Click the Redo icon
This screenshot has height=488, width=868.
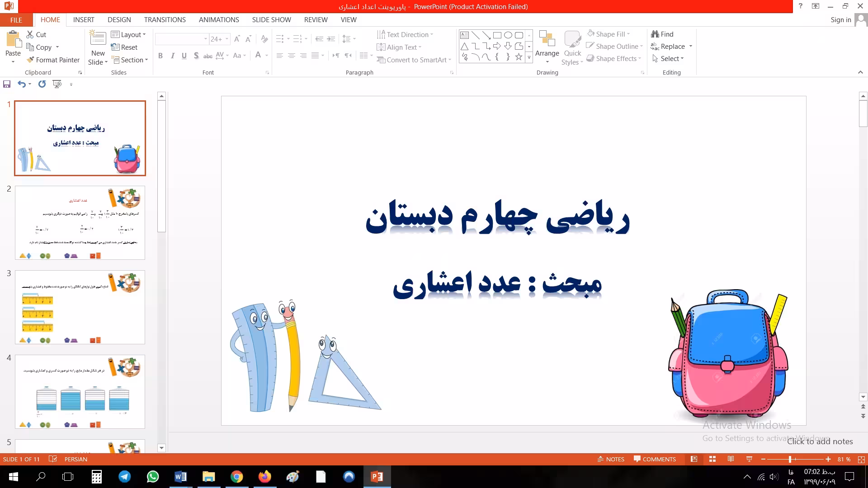(x=42, y=84)
